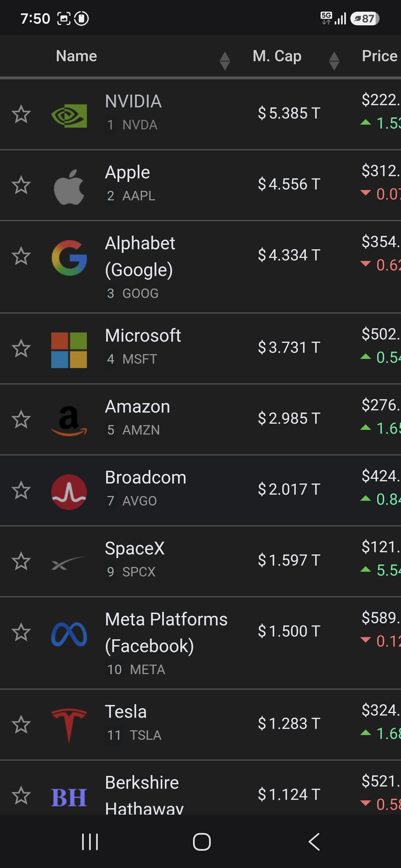401x868 pixels.
Task: Tap the red Broadcom logo
Action: pos(69,492)
